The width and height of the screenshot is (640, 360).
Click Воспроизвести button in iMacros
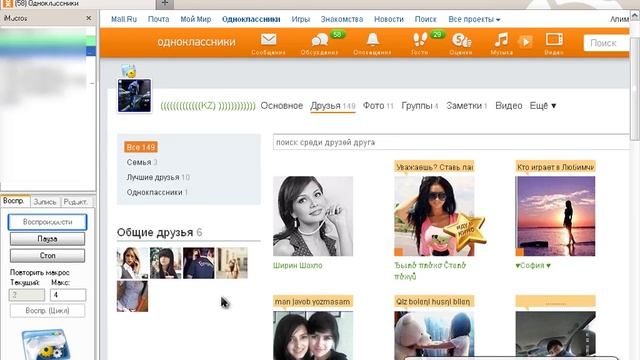pyautogui.click(x=47, y=222)
